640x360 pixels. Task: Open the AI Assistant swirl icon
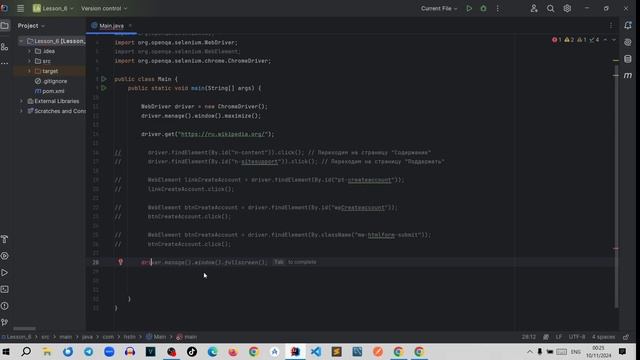pos(628,42)
